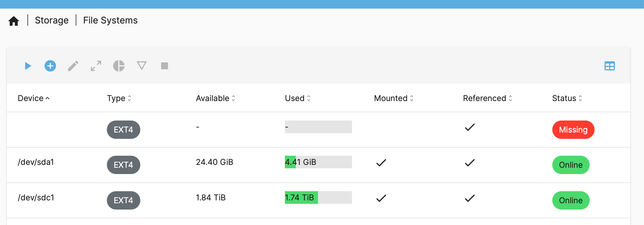Click the red Missing status badge
This screenshot has height=225, width=644.
[x=573, y=130]
